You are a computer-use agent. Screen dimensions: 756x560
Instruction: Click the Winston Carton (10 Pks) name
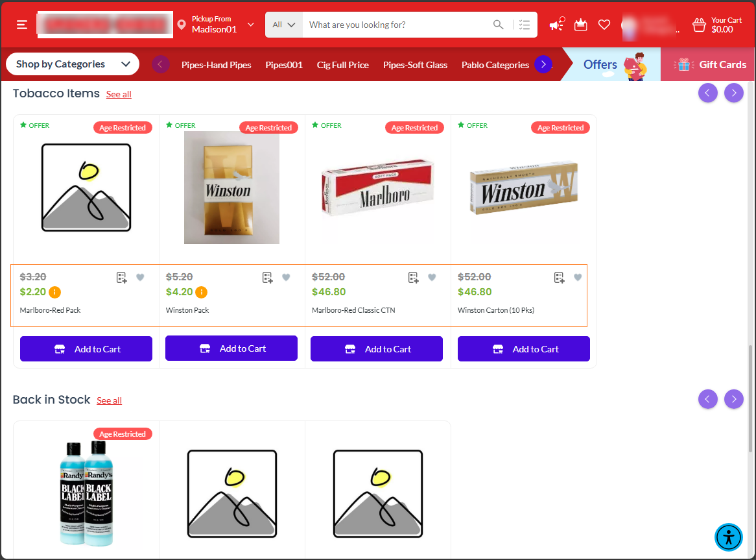(x=495, y=310)
